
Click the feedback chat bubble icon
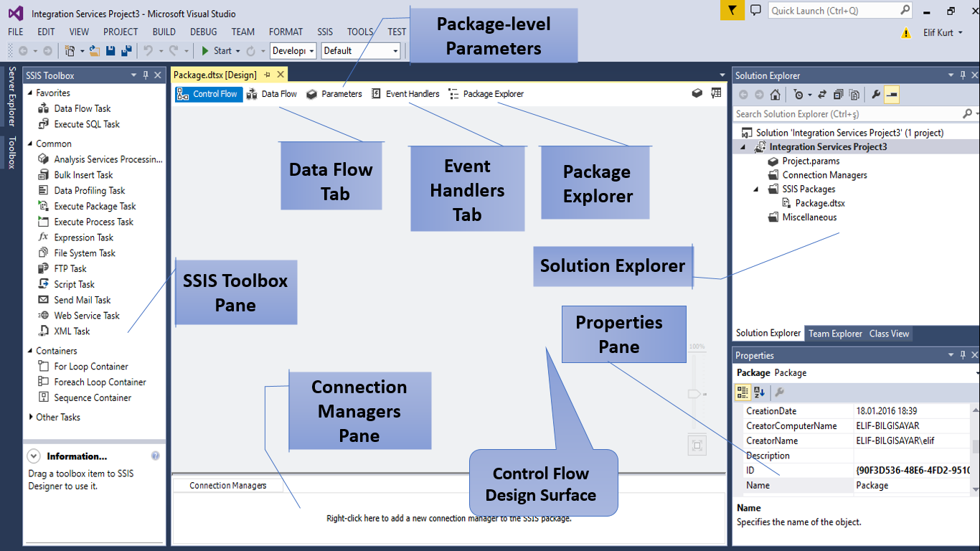click(755, 10)
